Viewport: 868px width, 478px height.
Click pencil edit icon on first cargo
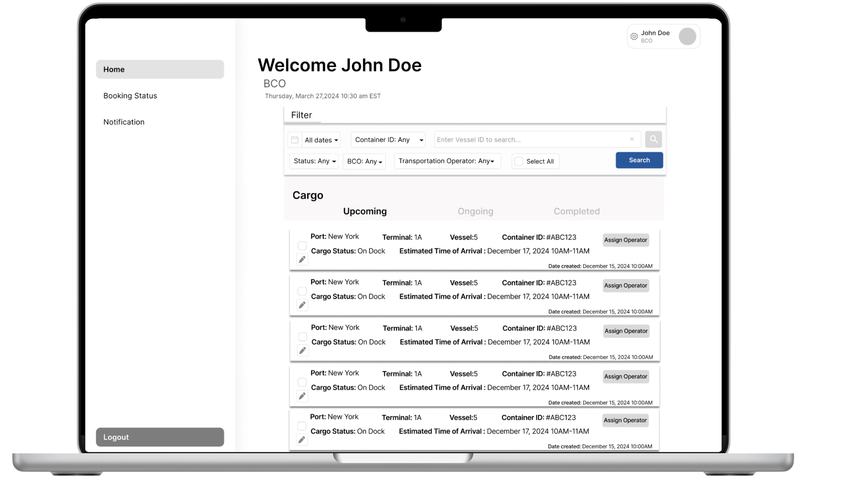pyautogui.click(x=302, y=260)
